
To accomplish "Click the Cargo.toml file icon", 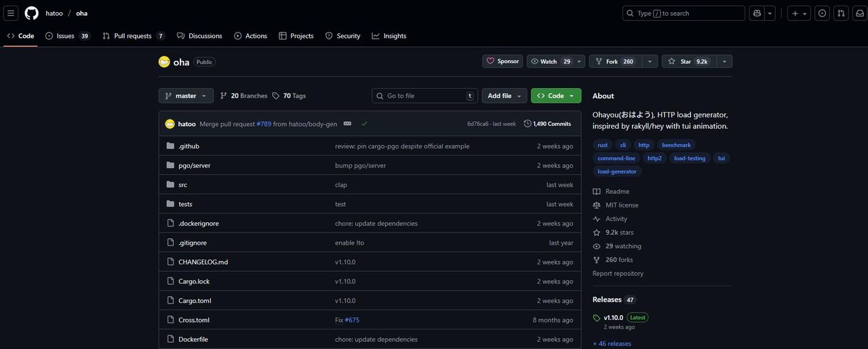I will click(171, 300).
